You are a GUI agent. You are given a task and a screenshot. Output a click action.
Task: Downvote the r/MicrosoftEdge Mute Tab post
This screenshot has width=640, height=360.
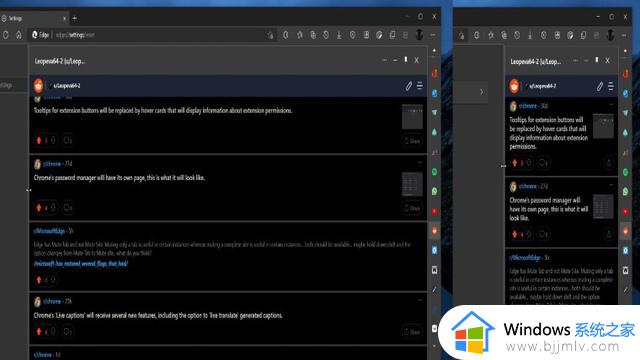[53, 280]
